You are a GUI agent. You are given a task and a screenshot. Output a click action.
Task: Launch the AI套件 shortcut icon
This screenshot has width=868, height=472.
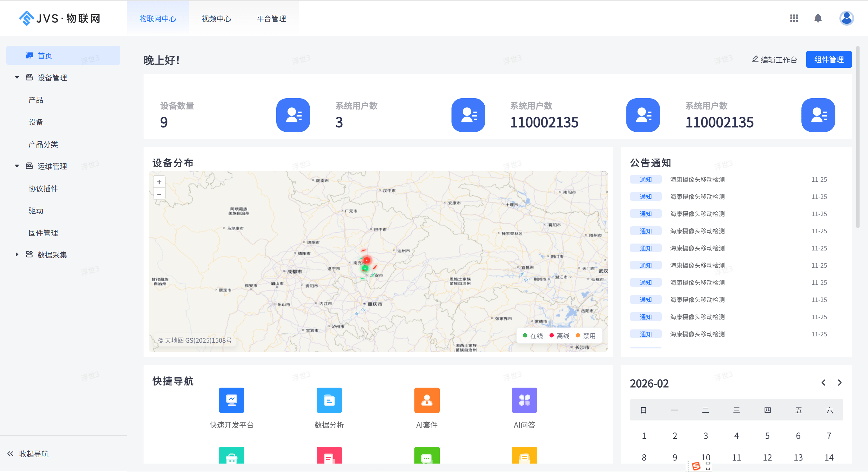point(426,400)
